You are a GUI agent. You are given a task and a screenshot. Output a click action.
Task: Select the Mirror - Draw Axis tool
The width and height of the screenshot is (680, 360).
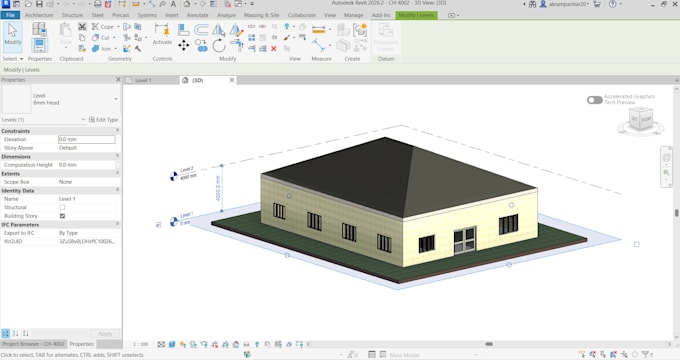coord(236,29)
